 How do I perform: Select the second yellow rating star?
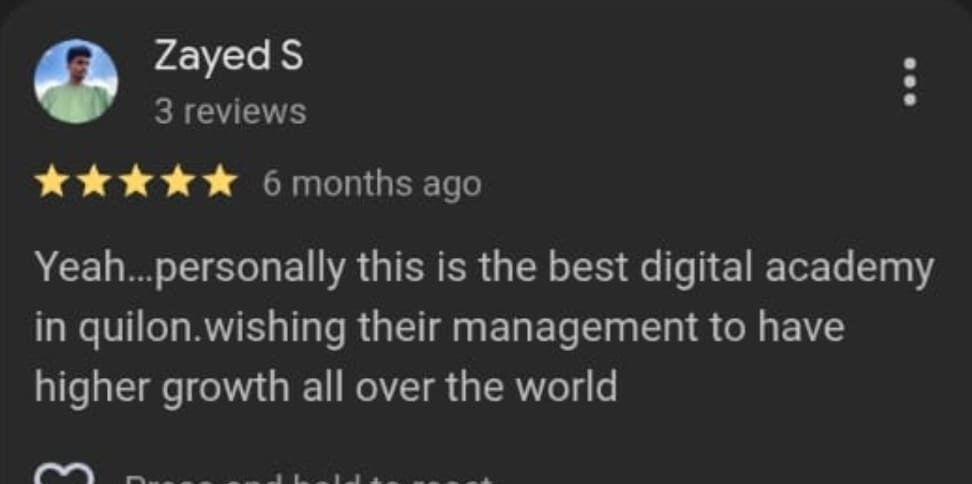click(94, 185)
